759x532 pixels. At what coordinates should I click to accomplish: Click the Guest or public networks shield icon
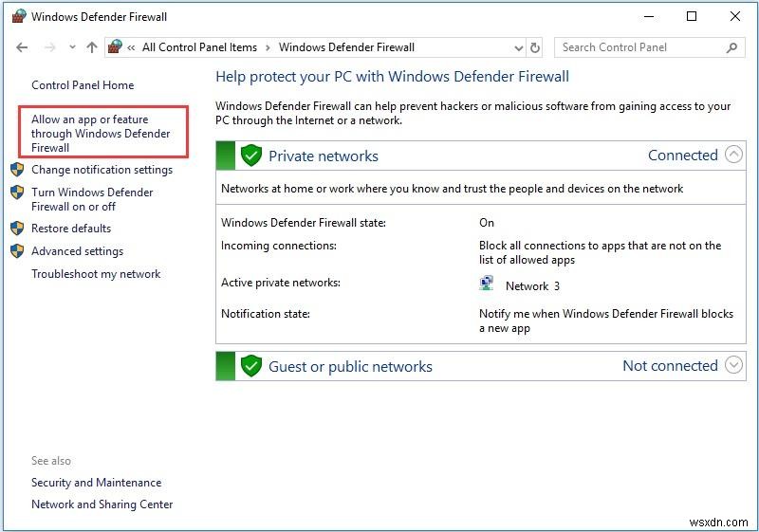point(251,366)
